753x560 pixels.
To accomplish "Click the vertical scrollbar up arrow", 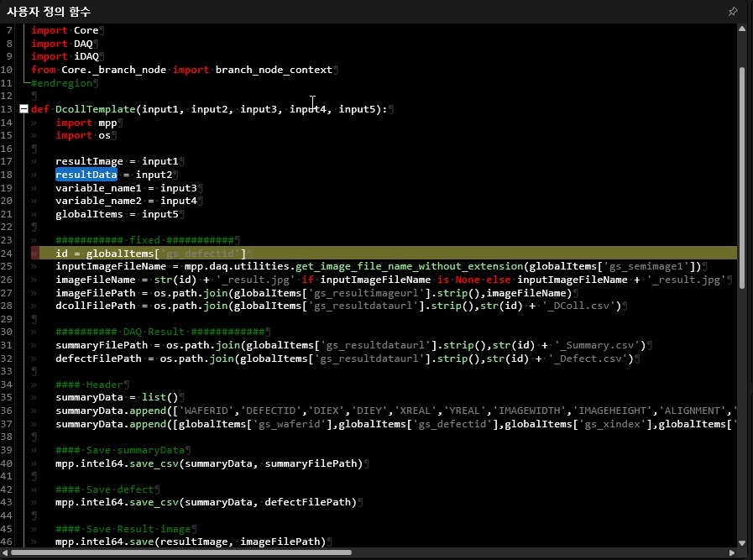I will [741, 29].
